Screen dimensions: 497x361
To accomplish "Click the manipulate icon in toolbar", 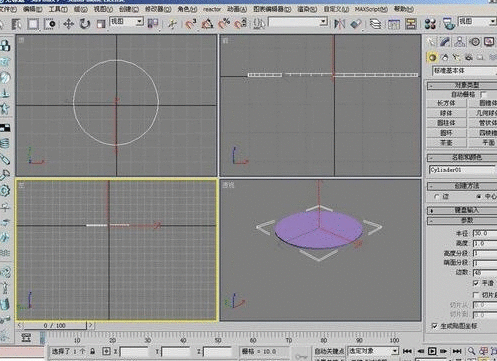I will click(x=172, y=24).
